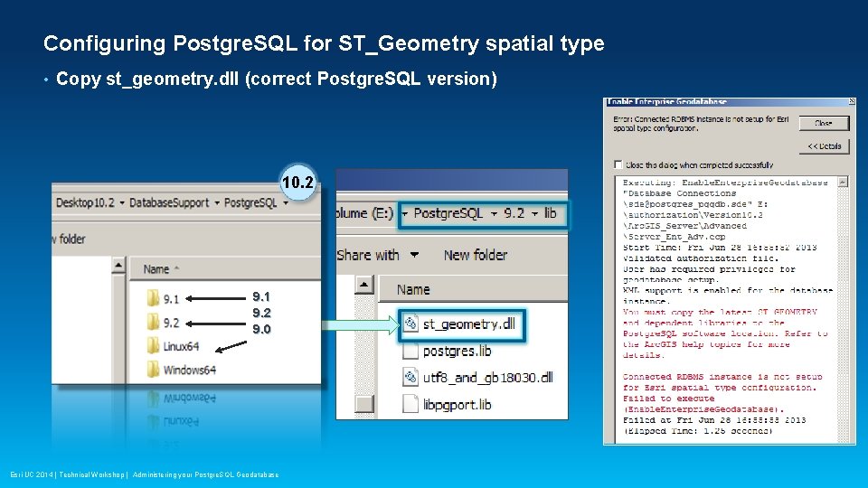Screen dimensions: 868x488
Task: Select the st_geometry.dll file icon
Action: 410,324
